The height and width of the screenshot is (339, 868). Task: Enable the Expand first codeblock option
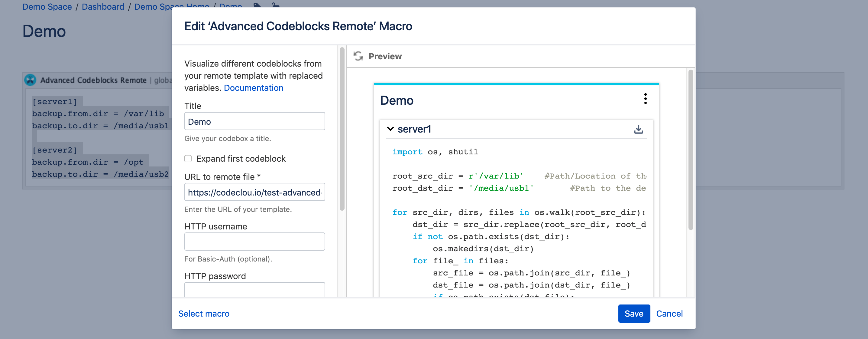click(188, 159)
